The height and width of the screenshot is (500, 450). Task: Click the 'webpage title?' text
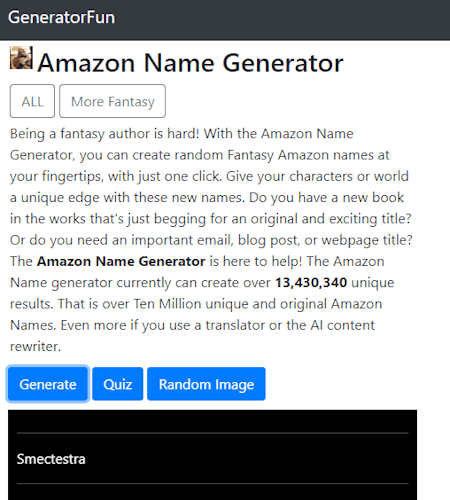[367, 240]
